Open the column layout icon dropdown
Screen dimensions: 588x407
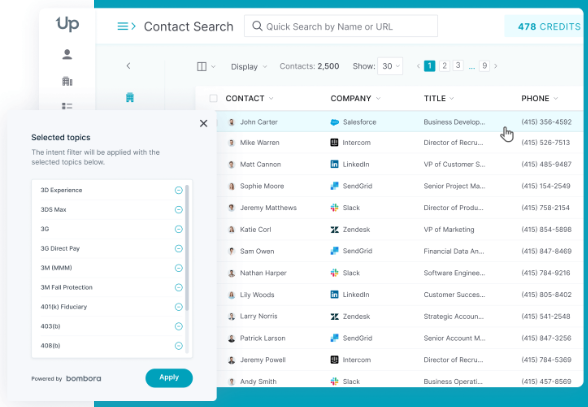(206, 66)
